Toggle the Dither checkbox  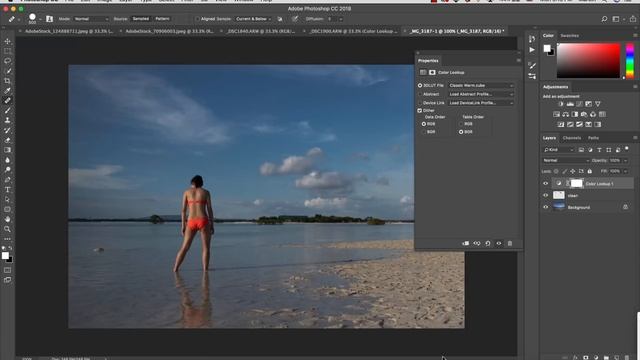click(420, 111)
